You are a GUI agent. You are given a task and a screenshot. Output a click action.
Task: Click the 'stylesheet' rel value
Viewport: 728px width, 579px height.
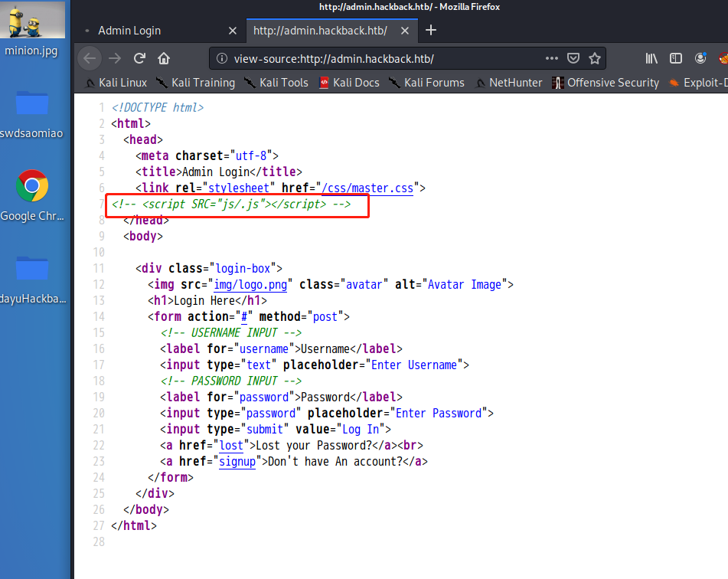pos(239,188)
